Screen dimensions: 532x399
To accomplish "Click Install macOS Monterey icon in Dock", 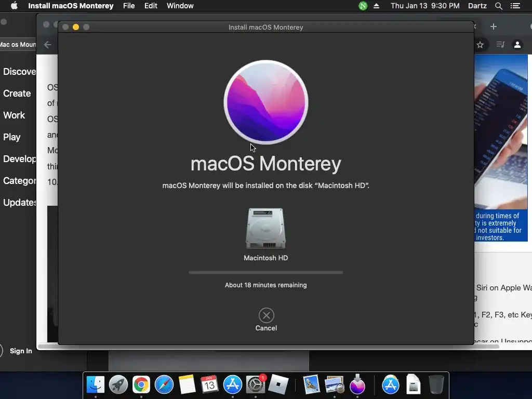I will (357, 384).
